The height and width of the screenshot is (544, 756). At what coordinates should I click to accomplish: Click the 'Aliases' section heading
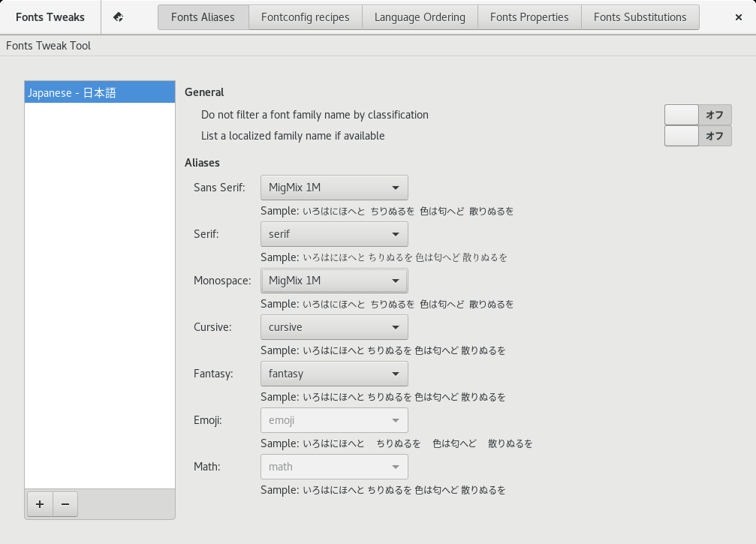click(x=202, y=163)
